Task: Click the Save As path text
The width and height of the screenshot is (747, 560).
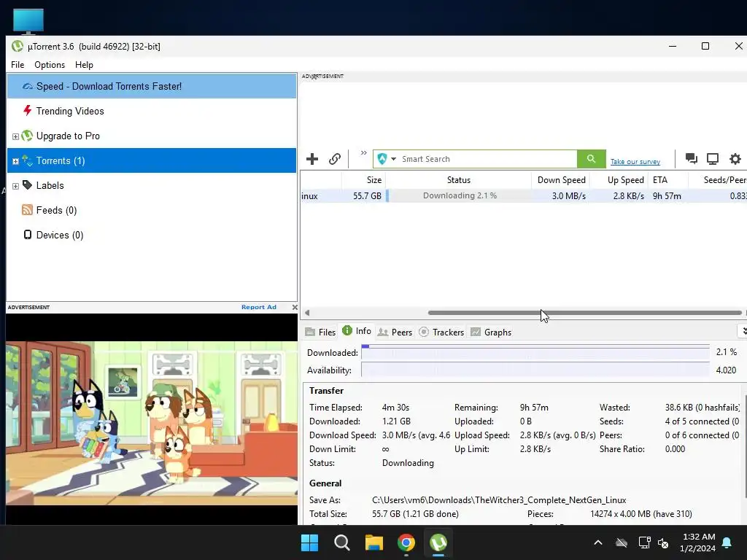Action: coord(499,500)
